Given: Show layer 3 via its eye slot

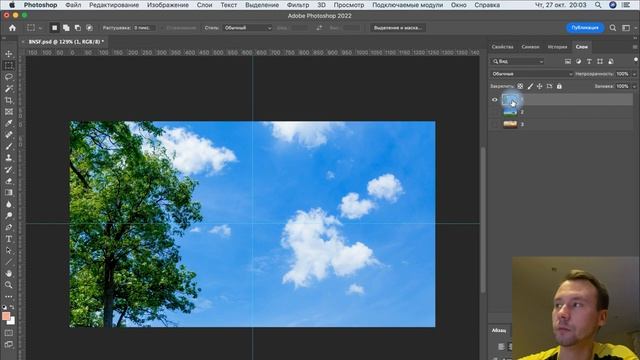Looking at the screenshot, I should coord(495,124).
